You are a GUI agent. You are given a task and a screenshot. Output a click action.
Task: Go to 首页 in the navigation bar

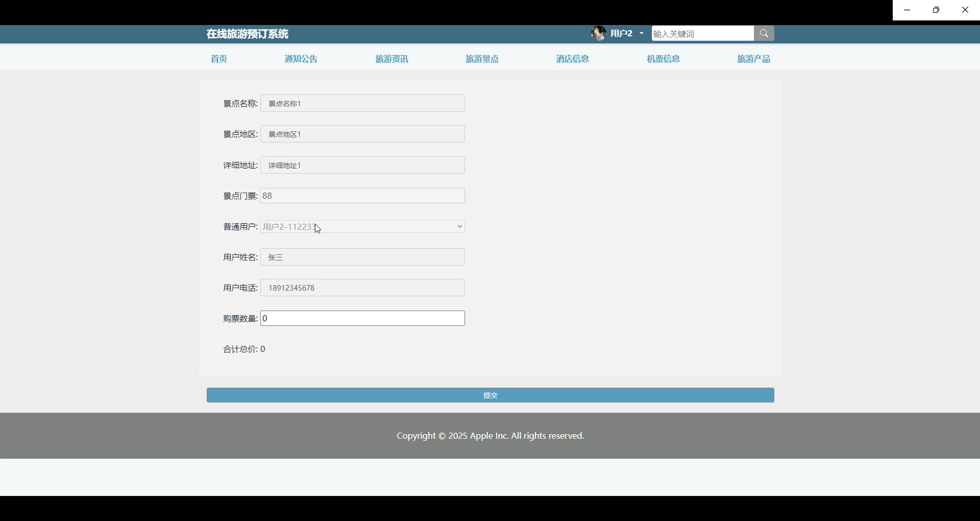[x=219, y=59]
